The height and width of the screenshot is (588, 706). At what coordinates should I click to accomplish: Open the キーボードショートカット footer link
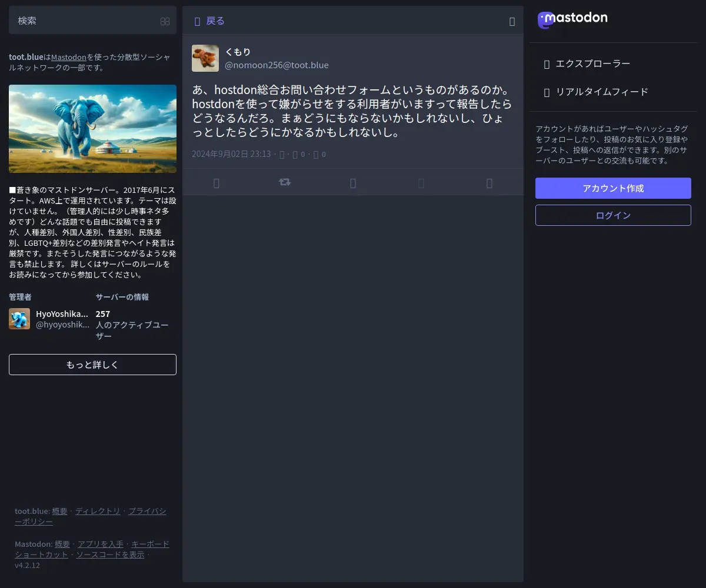pos(92,549)
